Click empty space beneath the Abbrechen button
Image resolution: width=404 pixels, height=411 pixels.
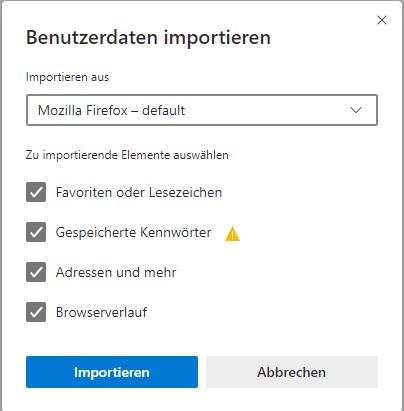click(292, 399)
